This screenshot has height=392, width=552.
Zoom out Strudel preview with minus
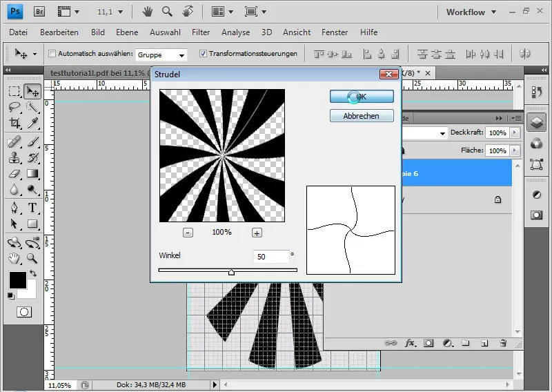click(x=188, y=233)
